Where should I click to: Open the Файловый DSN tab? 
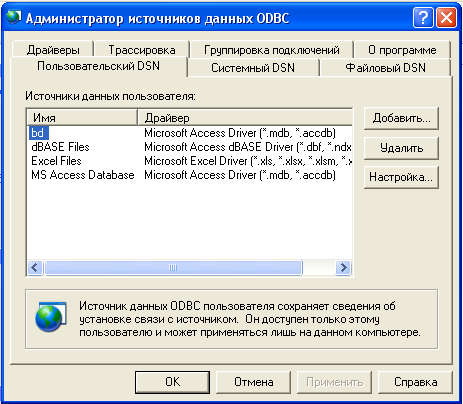point(386,68)
